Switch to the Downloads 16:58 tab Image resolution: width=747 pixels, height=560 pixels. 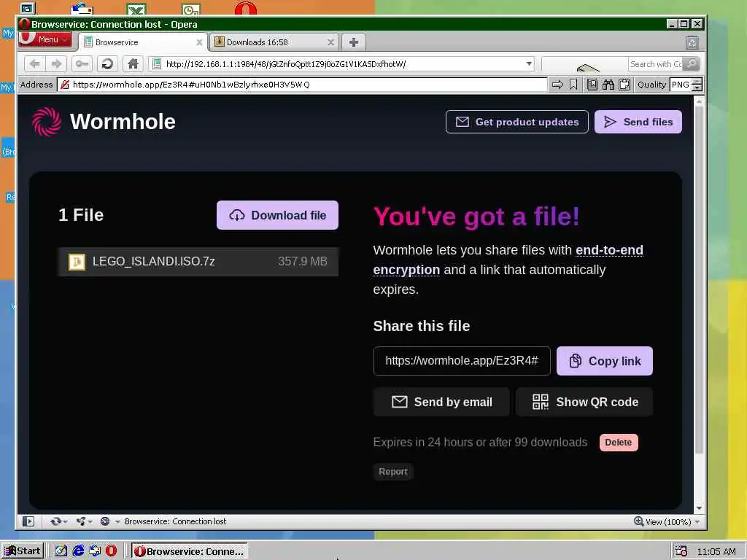pos(274,42)
